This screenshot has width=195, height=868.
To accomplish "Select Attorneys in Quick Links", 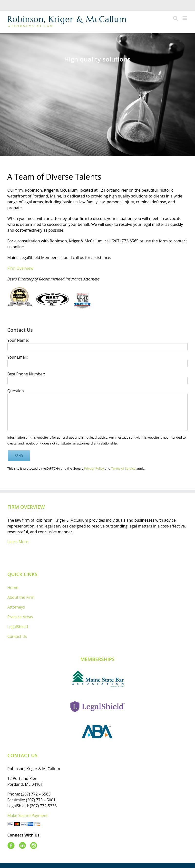I will [x=16, y=607].
